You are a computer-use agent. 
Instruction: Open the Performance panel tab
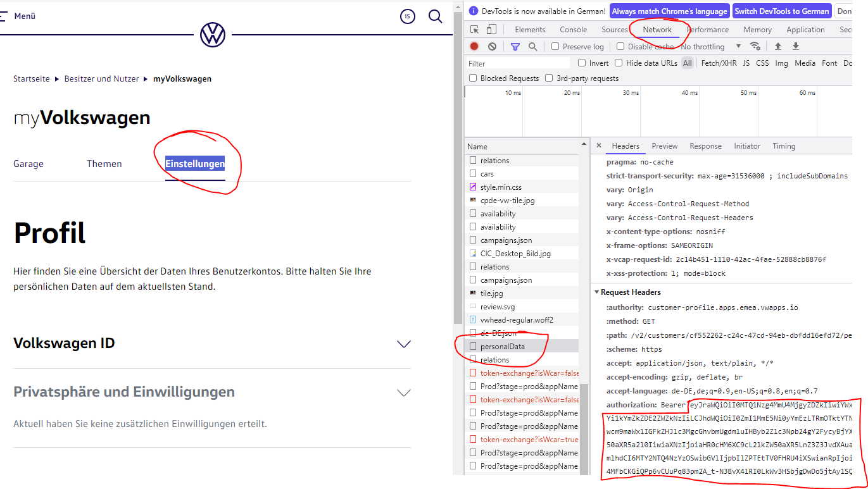(708, 30)
